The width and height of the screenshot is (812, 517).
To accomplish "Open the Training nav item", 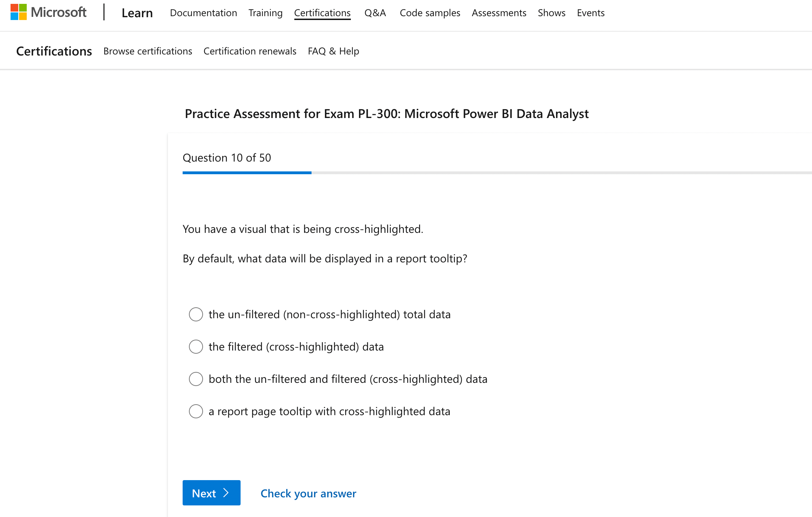I will click(x=266, y=13).
